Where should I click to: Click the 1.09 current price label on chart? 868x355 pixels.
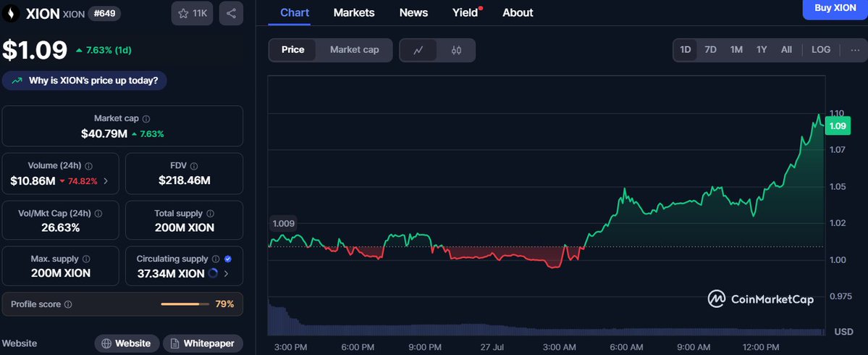pos(837,126)
